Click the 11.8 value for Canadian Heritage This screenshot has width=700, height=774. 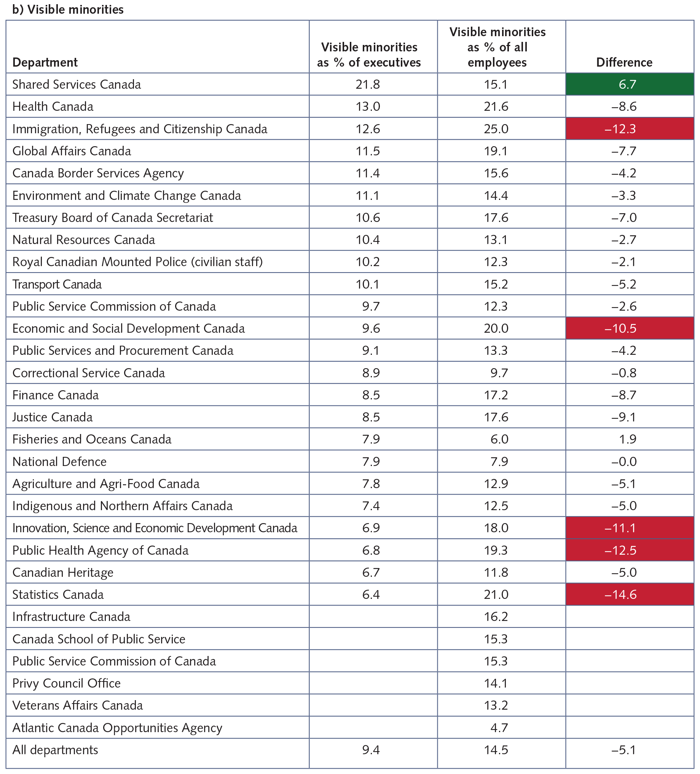tap(496, 573)
